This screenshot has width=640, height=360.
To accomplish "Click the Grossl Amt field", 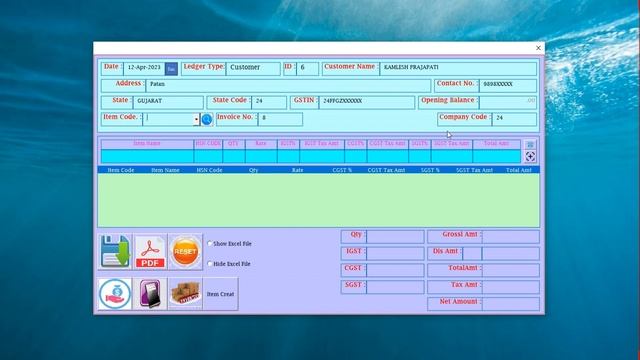I will click(x=511, y=236).
